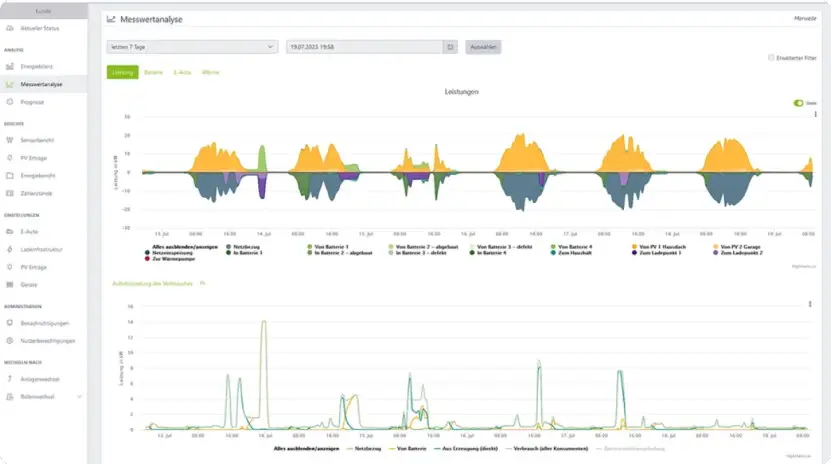Toggle the Von Batterie 4 legend entry

point(571,247)
